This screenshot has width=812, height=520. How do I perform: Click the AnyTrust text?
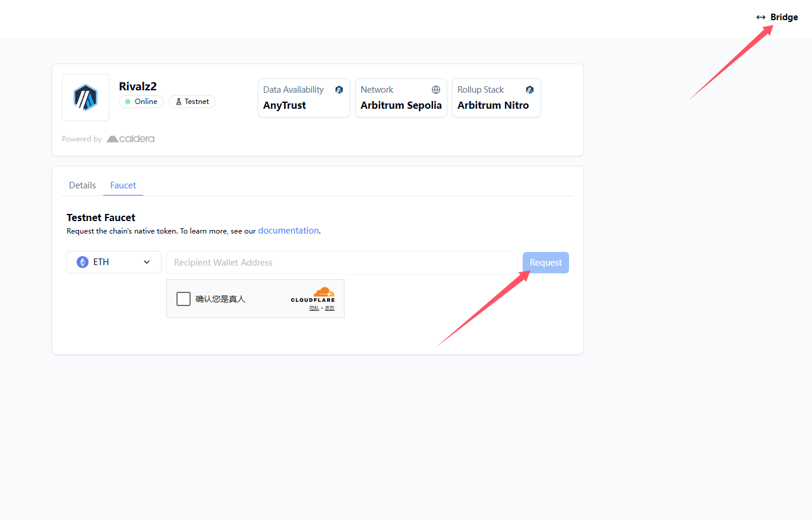(285, 105)
